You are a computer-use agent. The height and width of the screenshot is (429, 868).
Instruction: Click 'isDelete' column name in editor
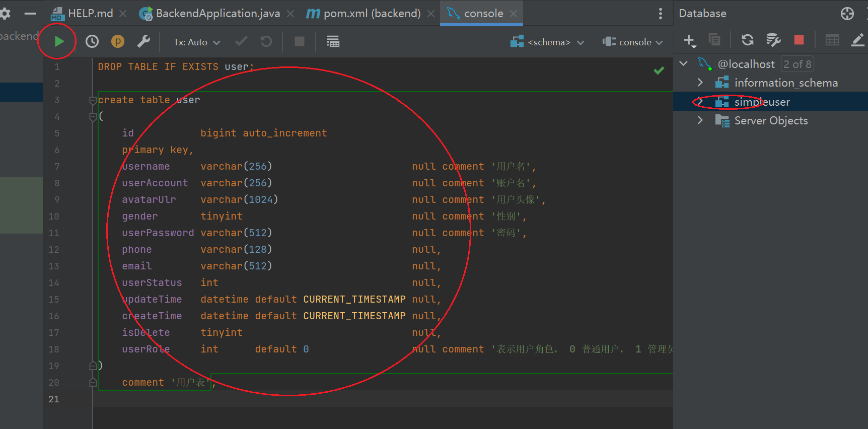146,332
